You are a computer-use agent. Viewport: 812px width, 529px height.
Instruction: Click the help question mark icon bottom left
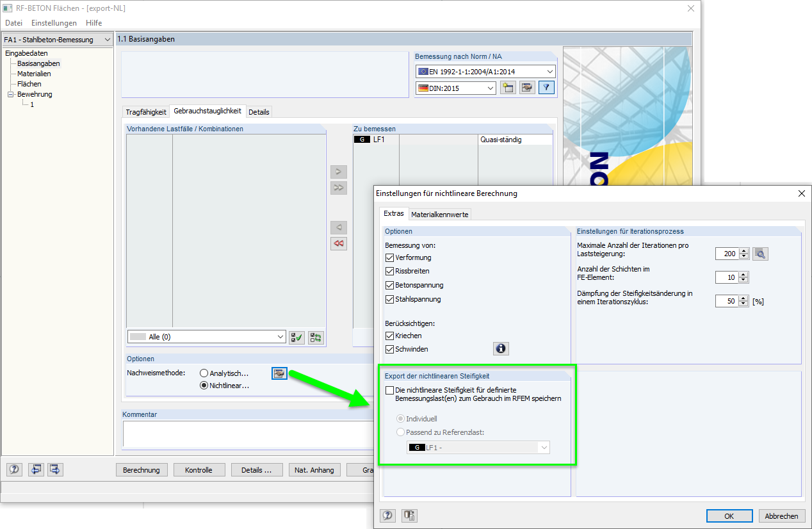(13, 469)
